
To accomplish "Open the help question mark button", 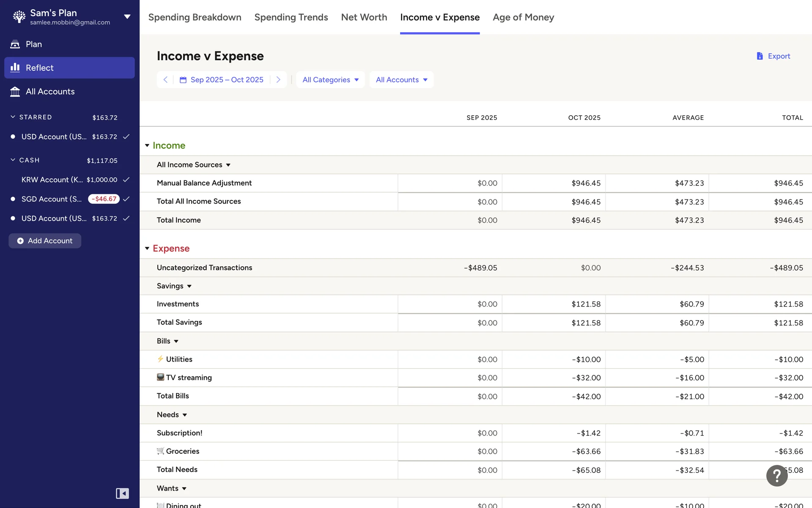I will click(776, 476).
